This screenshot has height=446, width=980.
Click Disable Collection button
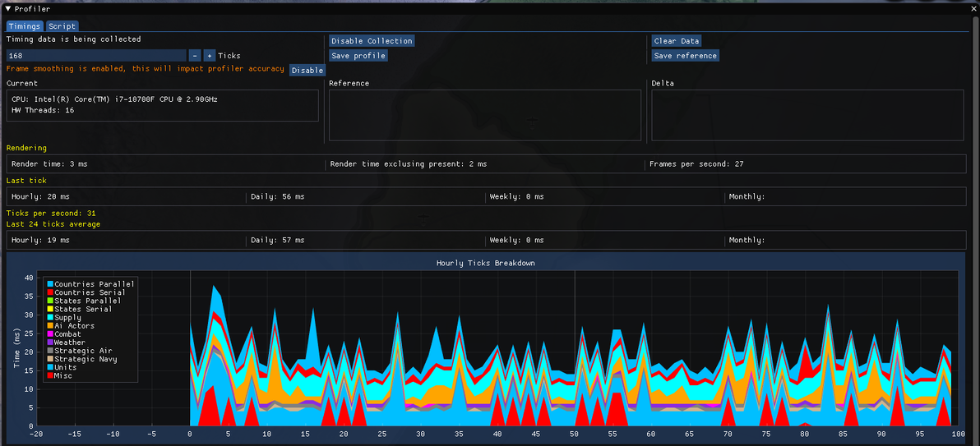tap(372, 40)
